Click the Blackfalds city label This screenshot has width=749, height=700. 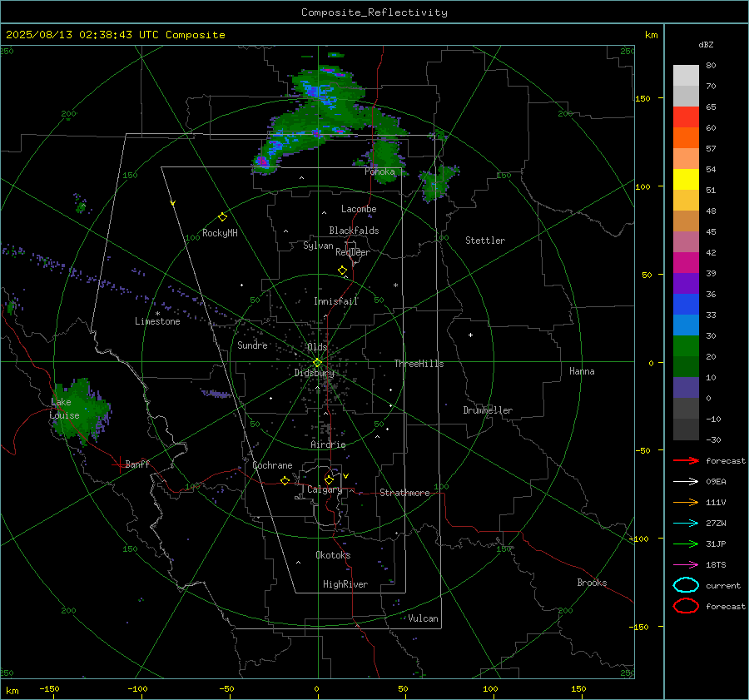[354, 231]
